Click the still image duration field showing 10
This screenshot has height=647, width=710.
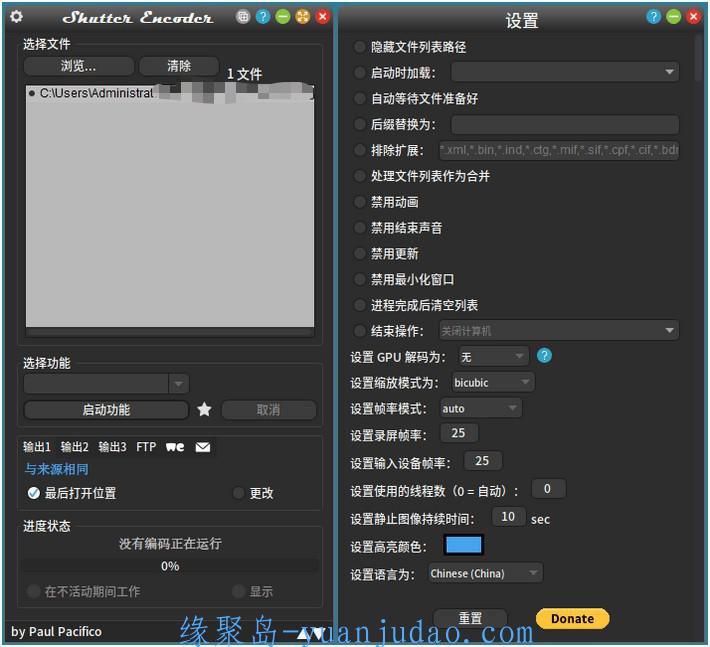point(509,517)
